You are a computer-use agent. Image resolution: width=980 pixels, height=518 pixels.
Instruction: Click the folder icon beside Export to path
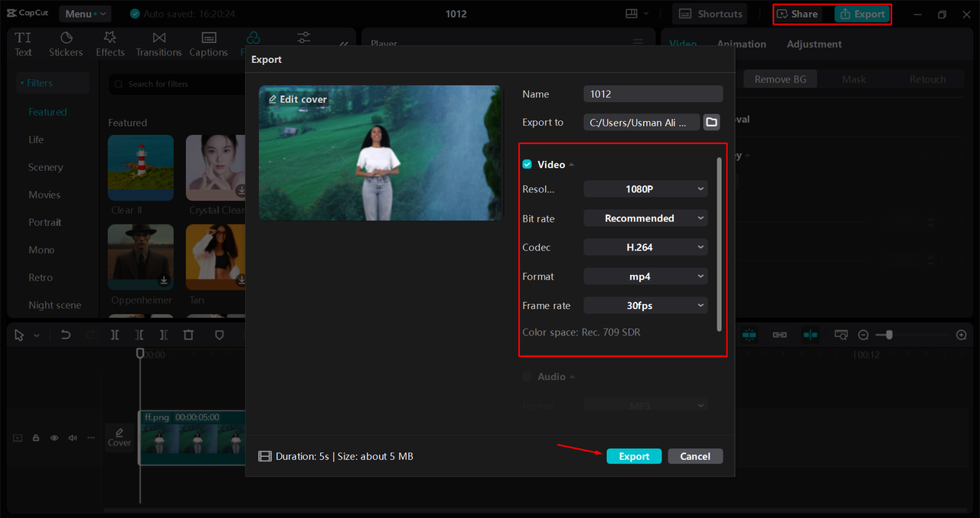(x=711, y=122)
